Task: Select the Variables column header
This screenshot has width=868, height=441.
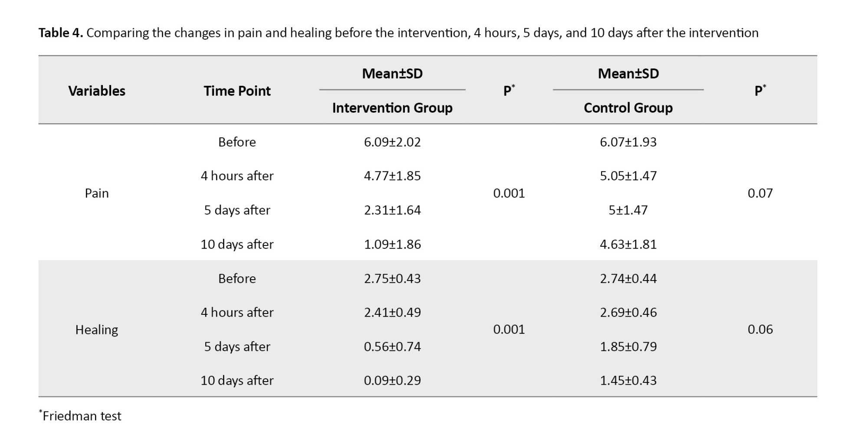Action: 97,91
